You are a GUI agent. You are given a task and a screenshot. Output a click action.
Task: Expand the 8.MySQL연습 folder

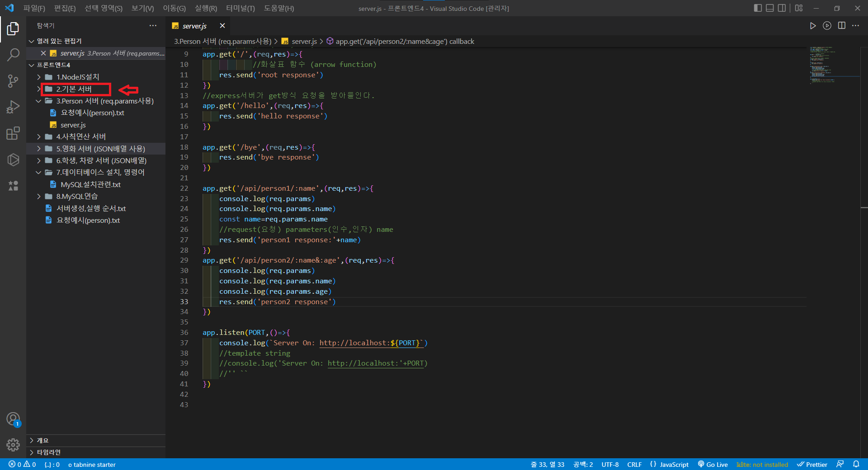click(96, 197)
